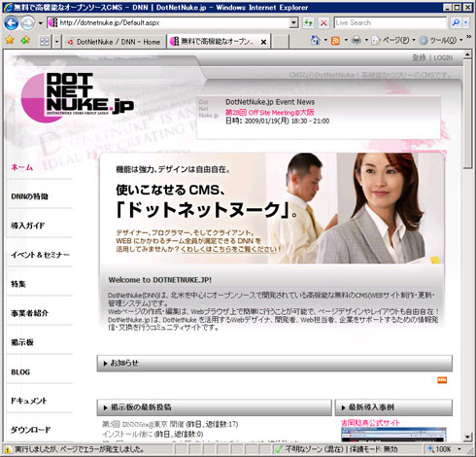Viewport: 476px width, 457px height.
Task: Expand the お知らせ section header
Action: coord(275,363)
